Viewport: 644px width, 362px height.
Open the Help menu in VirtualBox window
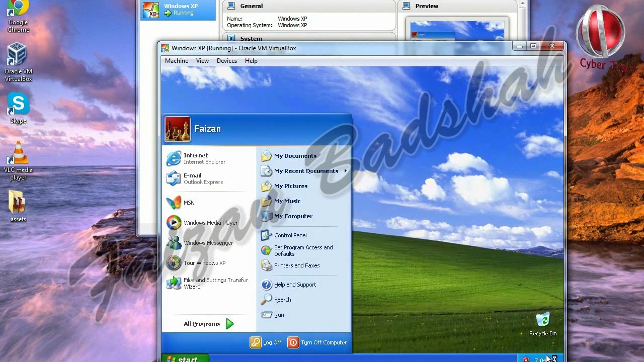[x=251, y=61]
